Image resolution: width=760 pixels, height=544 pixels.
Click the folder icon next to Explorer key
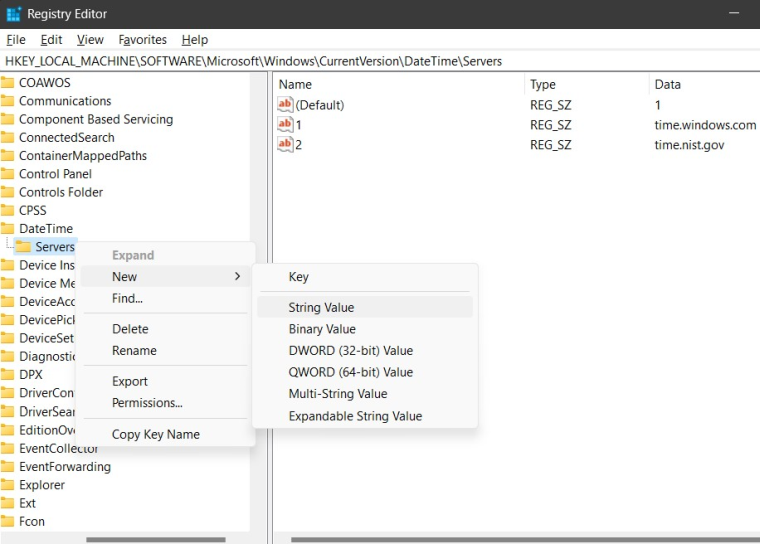coord(8,485)
